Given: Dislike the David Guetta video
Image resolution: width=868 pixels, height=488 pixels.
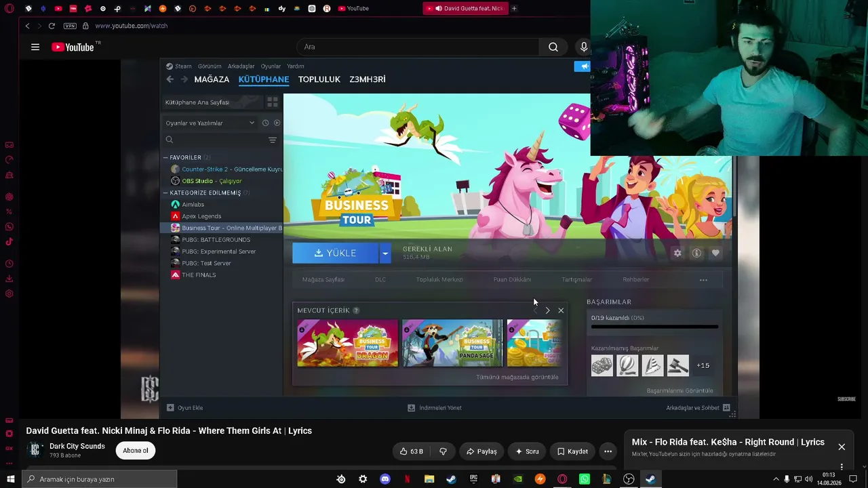Looking at the screenshot, I should (x=443, y=451).
